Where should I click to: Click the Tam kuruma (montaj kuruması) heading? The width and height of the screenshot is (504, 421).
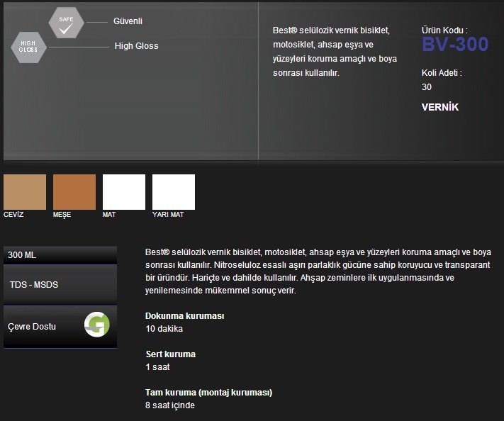208,393
